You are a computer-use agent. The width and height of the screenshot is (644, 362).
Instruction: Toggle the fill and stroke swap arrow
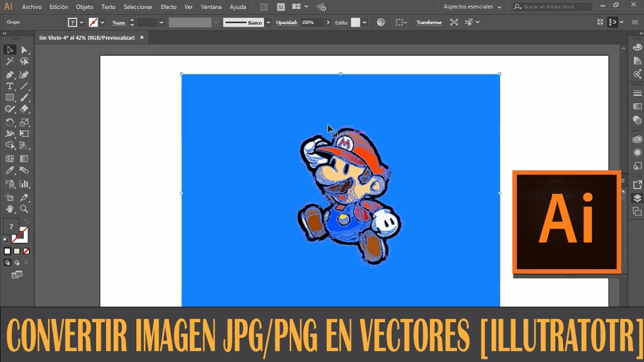[x=26, y=222]
